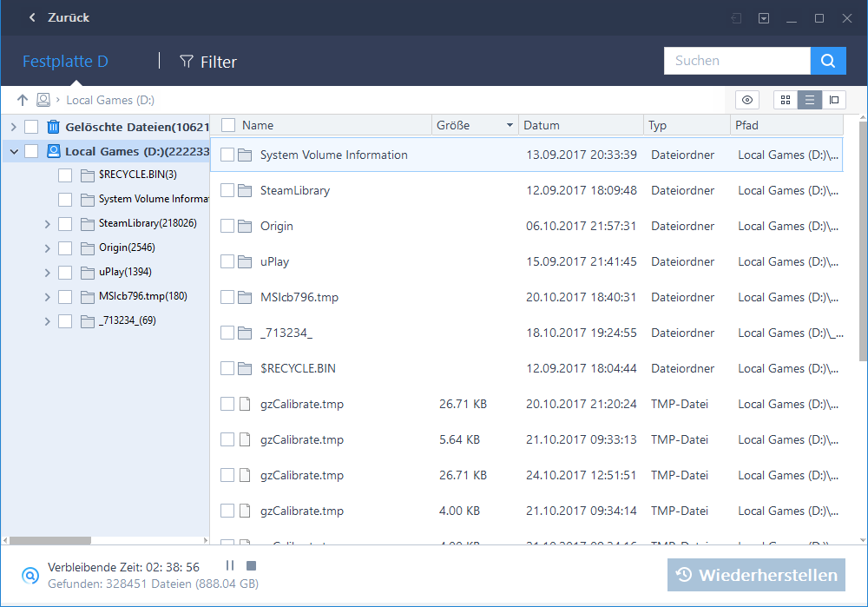This screenshot has height=607, width=868.
Task: Check the Origin folder in the tree
Action: point(65,247)
